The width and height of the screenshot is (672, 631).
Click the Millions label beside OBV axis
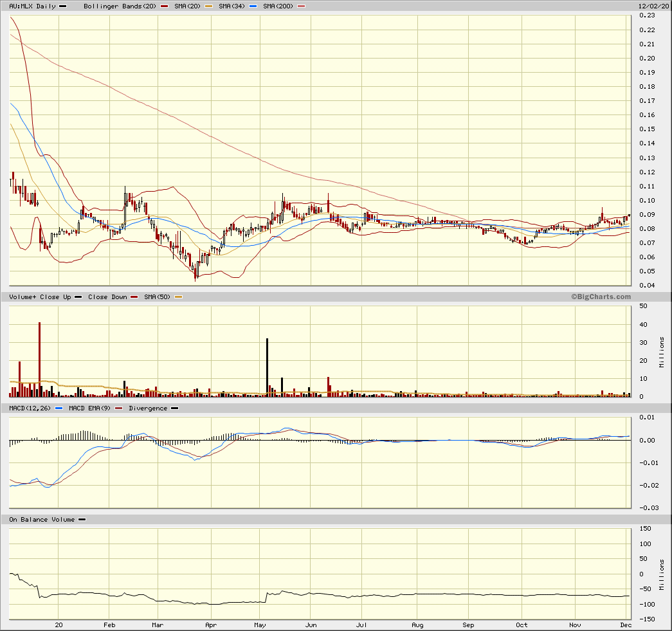click(x=662, y=575)
